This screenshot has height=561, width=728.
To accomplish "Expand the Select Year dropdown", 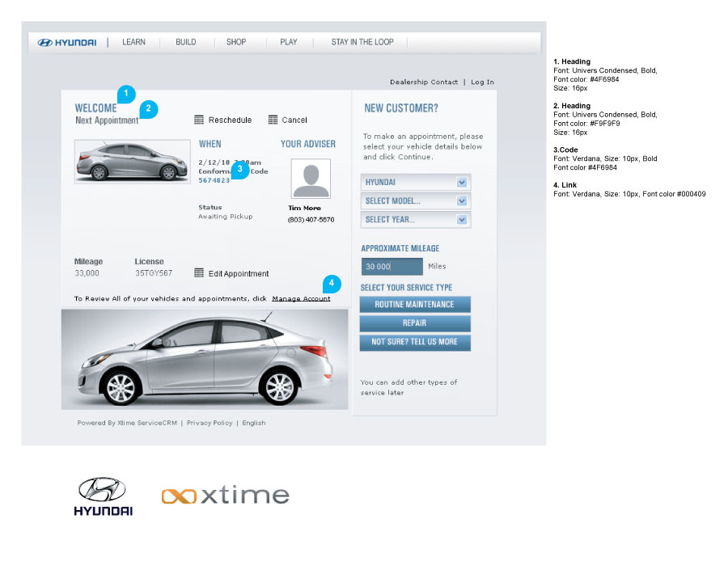I will [x=416, y=220].
